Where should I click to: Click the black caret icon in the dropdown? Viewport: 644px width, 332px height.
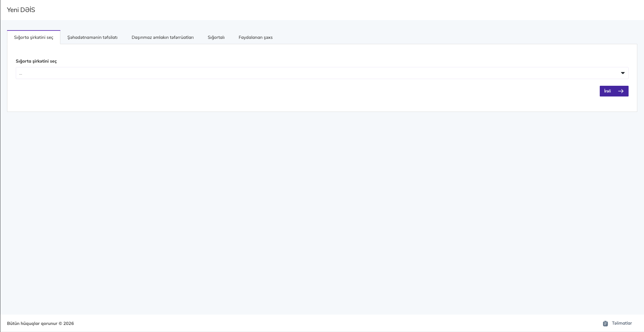(623, 73)
